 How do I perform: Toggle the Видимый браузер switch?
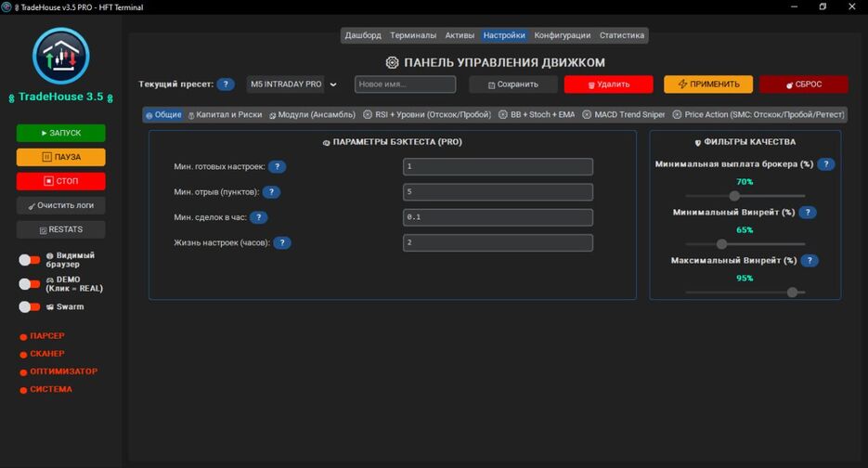point(30,260)
